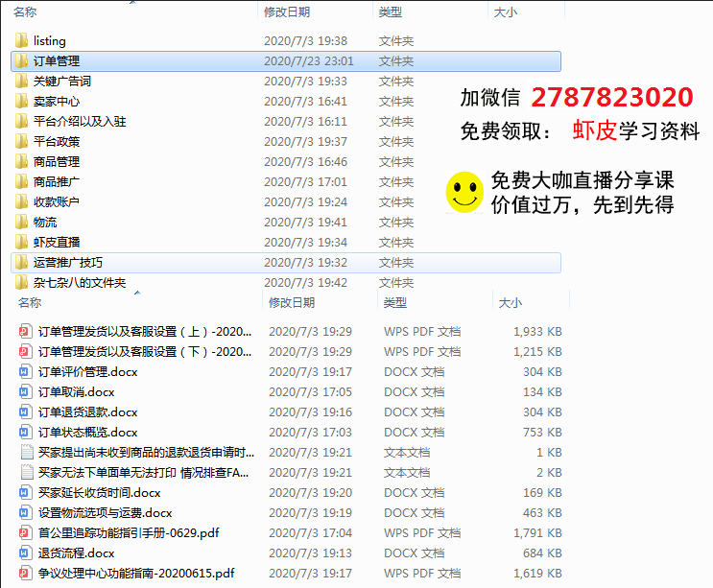The image size is (713, 588).
Task: Select the folder name 运营推广技巧
Action: tap(68, 262)
